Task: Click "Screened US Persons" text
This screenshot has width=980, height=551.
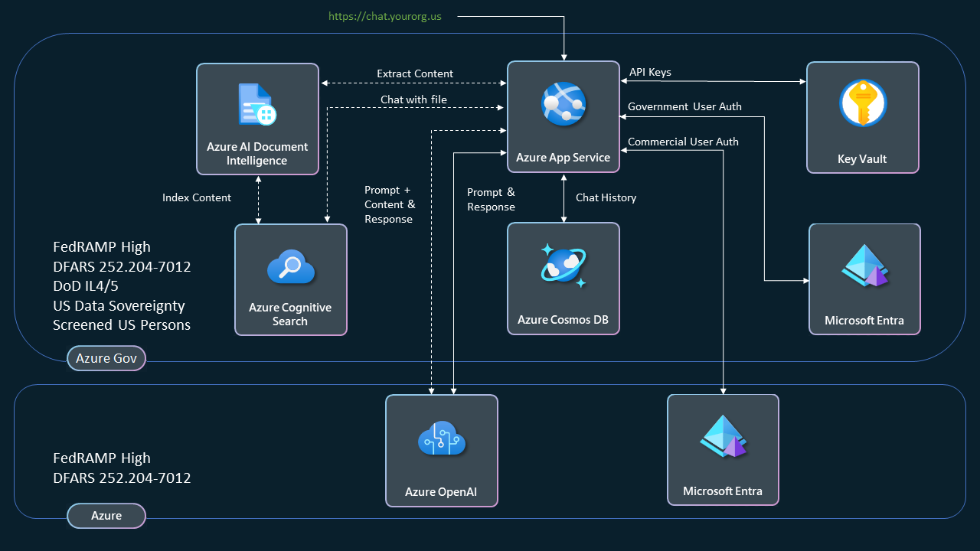Action: [122, 324]
